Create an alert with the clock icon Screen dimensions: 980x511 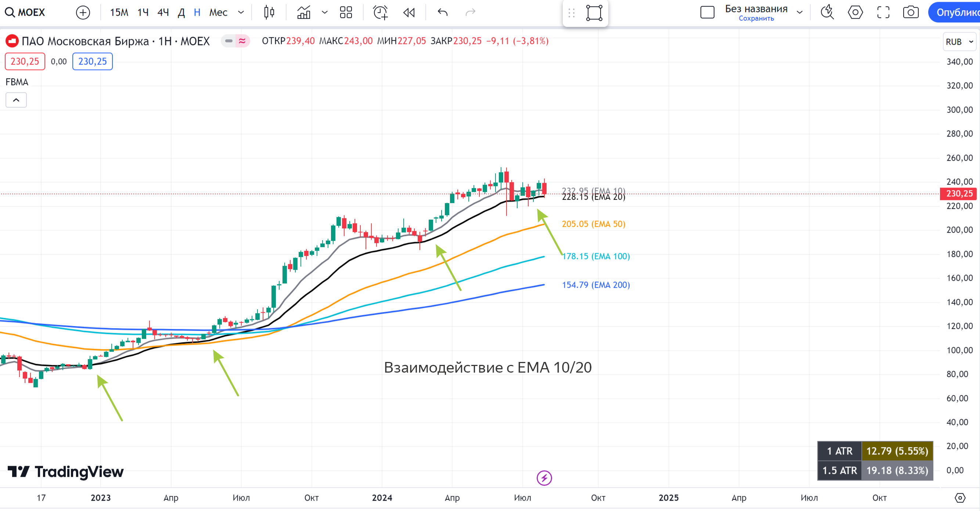(x=380, y=12)
